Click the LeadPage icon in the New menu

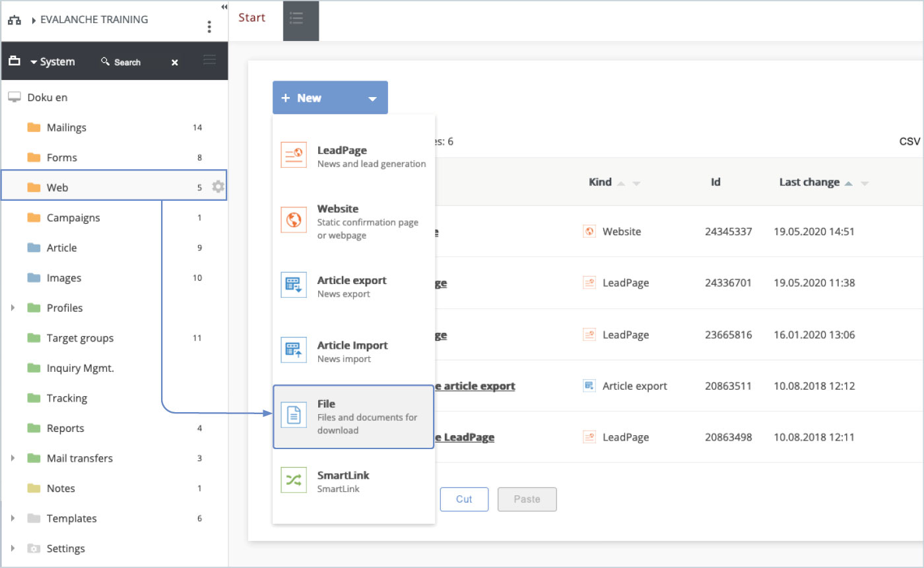[293, 155]
